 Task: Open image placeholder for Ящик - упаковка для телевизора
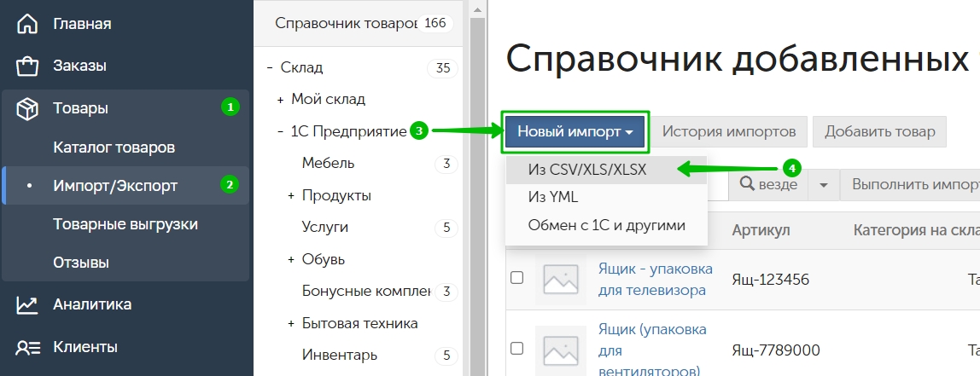click(x=561, y=279)
